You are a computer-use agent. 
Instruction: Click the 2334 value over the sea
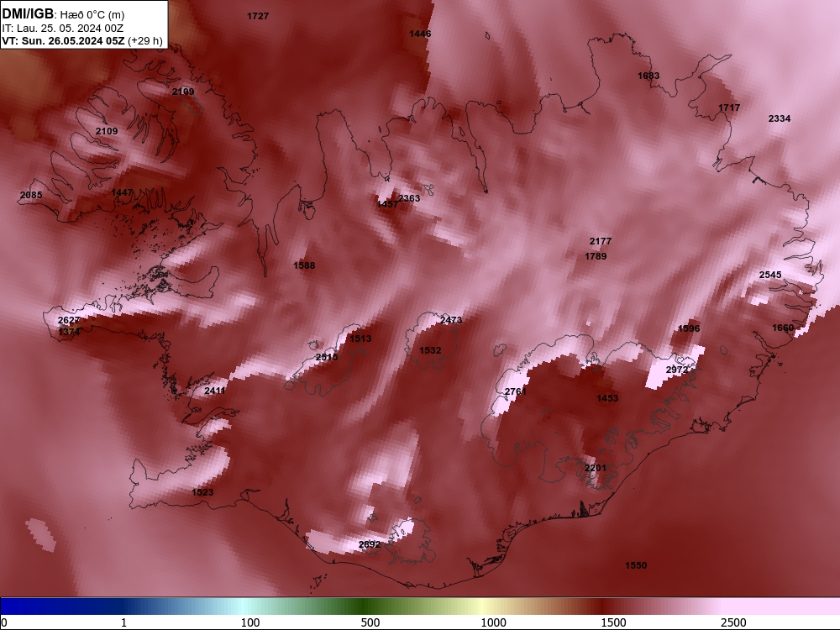(x=780, y=118)
